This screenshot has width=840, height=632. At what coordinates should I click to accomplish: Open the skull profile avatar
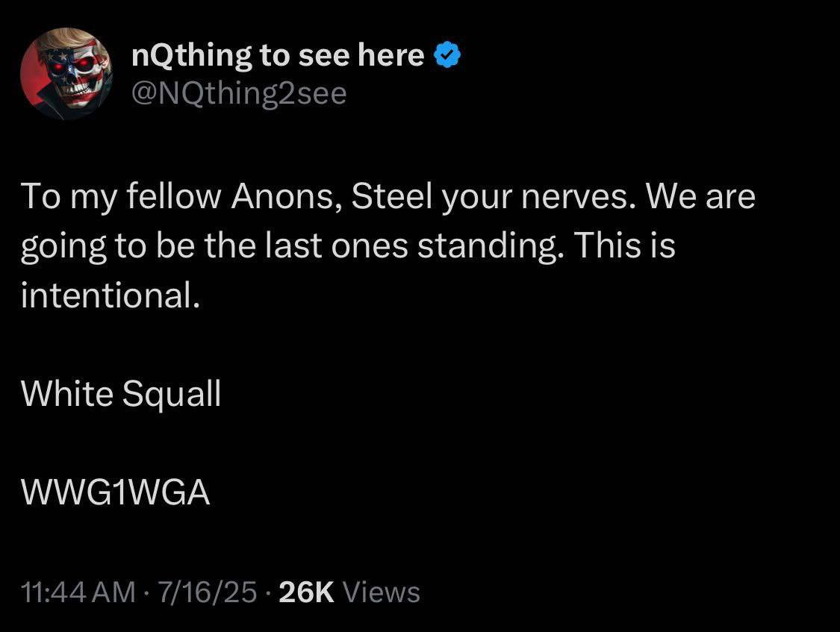point(65,75)
